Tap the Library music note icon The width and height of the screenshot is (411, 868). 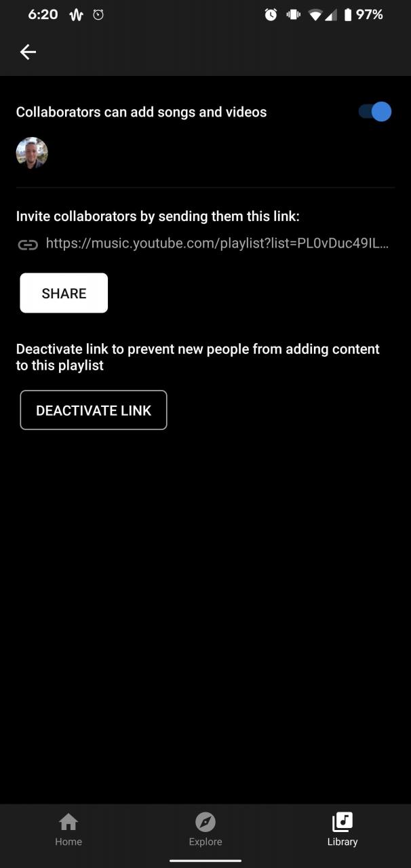[x=342, y=822]
